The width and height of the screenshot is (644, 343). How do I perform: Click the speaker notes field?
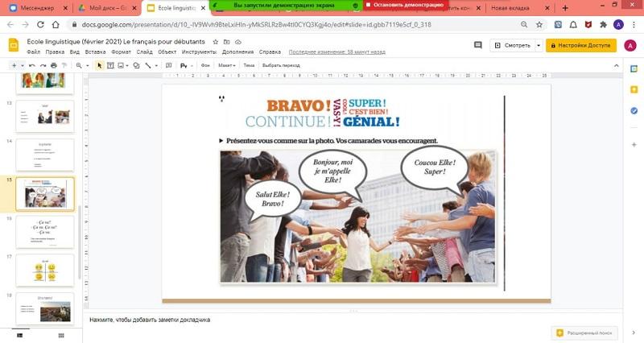tap(322, 320)
